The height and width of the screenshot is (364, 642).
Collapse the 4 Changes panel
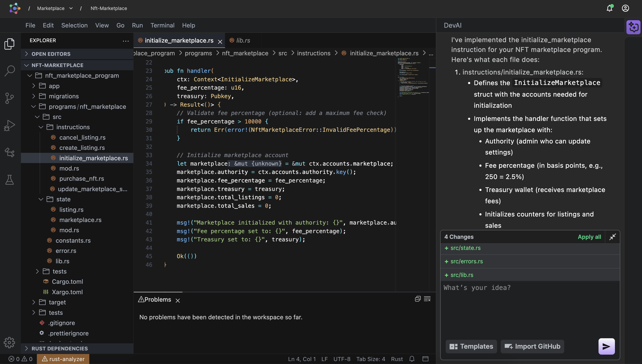pyautogui.click(x=612, y=237)
